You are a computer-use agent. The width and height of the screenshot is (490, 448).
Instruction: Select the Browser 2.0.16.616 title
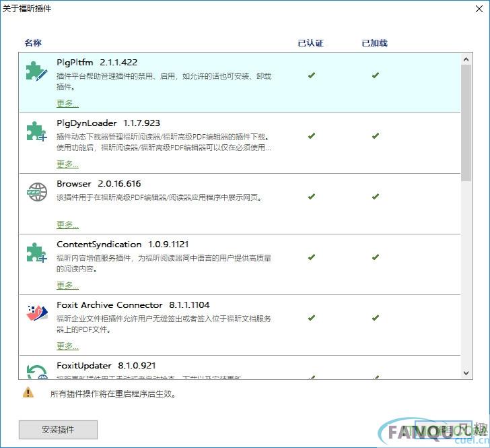click(x=99, y=184)
